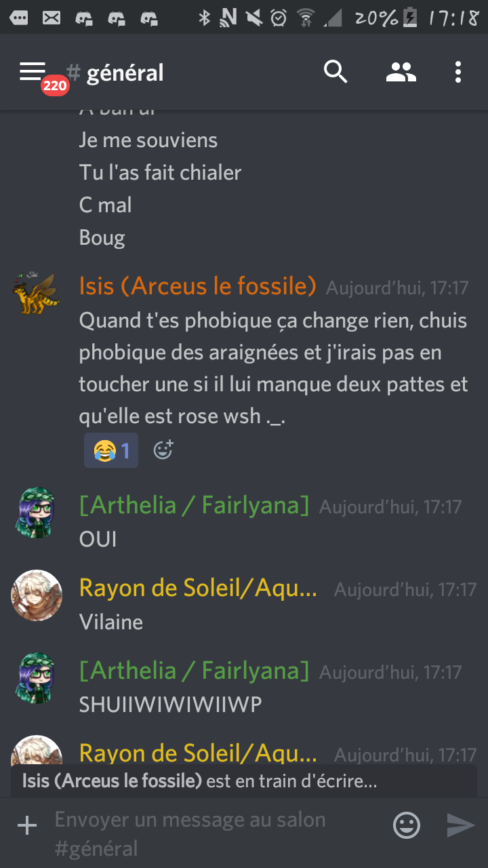Tap the send arrow icon
Image resolution: width=488 pixels, height=868 pixels.
point(460,825)
